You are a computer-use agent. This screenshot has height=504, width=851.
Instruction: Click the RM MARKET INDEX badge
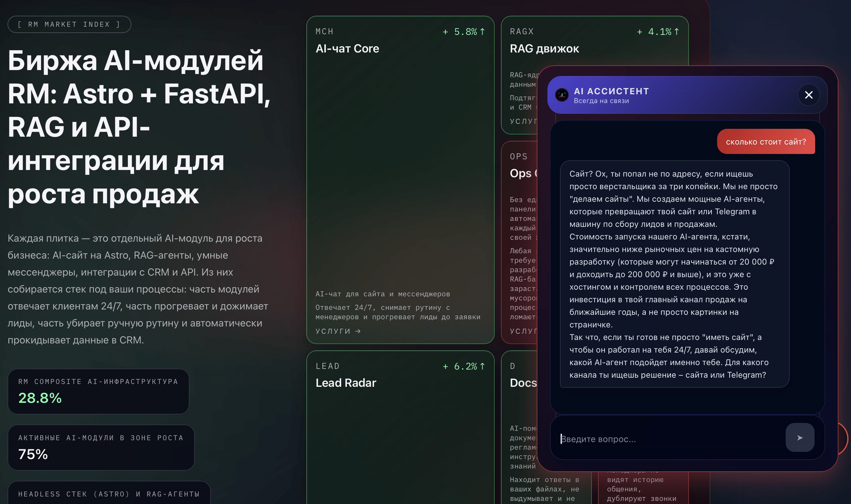click(x=69, y=25)
